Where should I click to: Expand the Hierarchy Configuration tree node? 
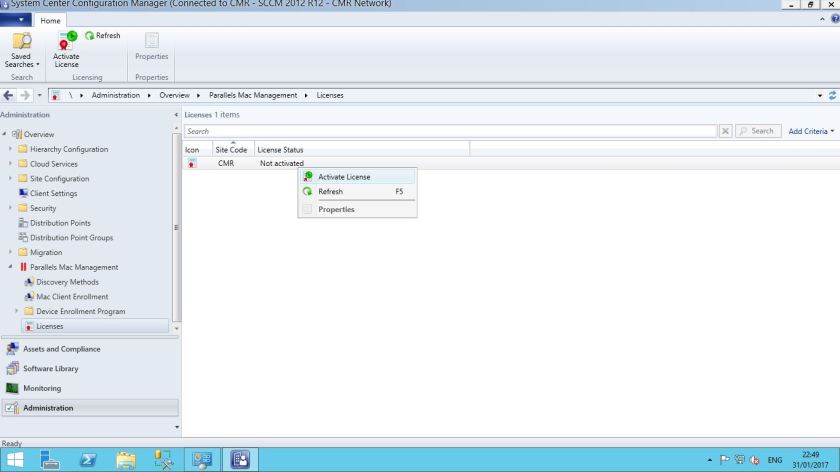click(10, 149)
